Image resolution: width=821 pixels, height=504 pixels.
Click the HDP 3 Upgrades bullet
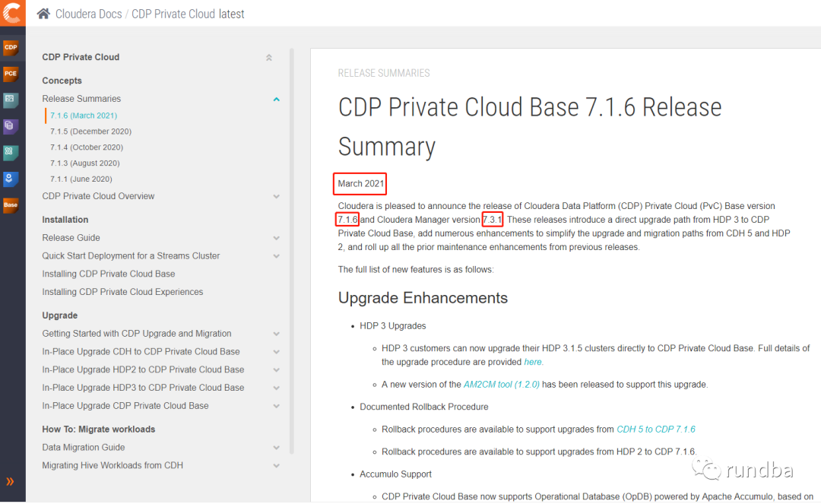(393, 326)
